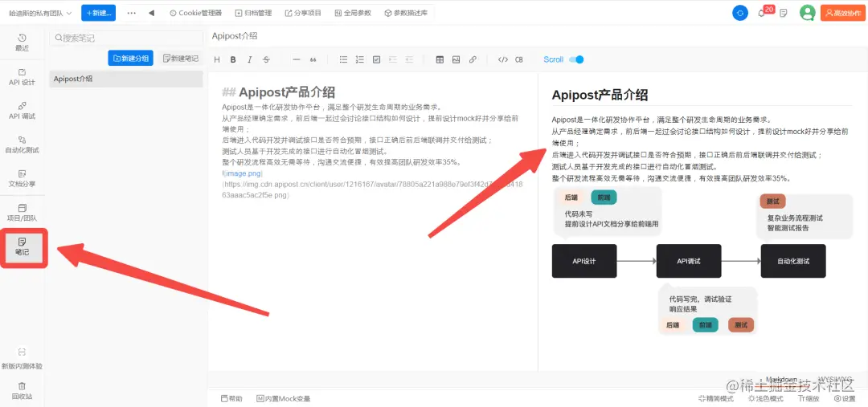The image size is (868, 407).
Task: Open 设置 in the bottom bar
Action: (x=845, y=399)
